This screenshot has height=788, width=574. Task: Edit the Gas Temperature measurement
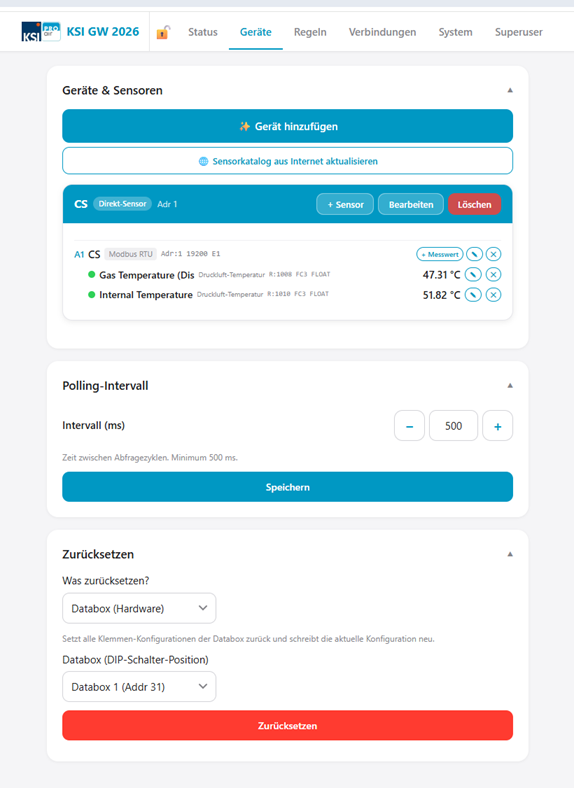473,274
